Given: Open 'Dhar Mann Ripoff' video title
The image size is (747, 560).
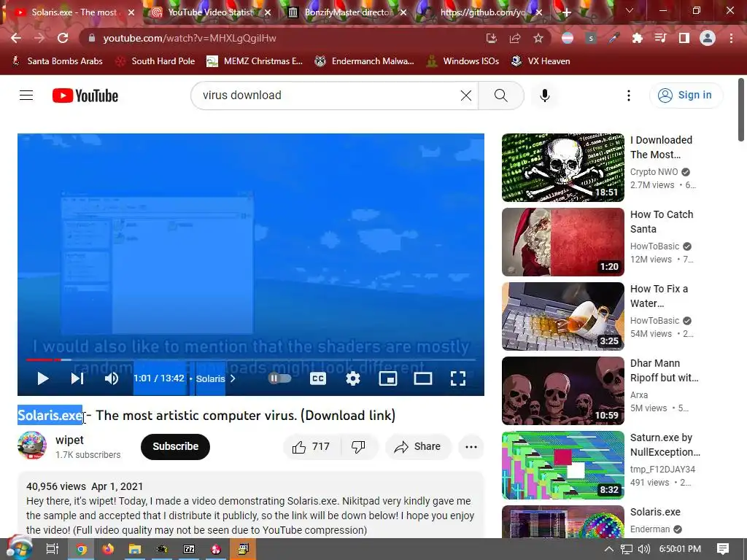Looking at the screenshot, I should coord(664,370).
